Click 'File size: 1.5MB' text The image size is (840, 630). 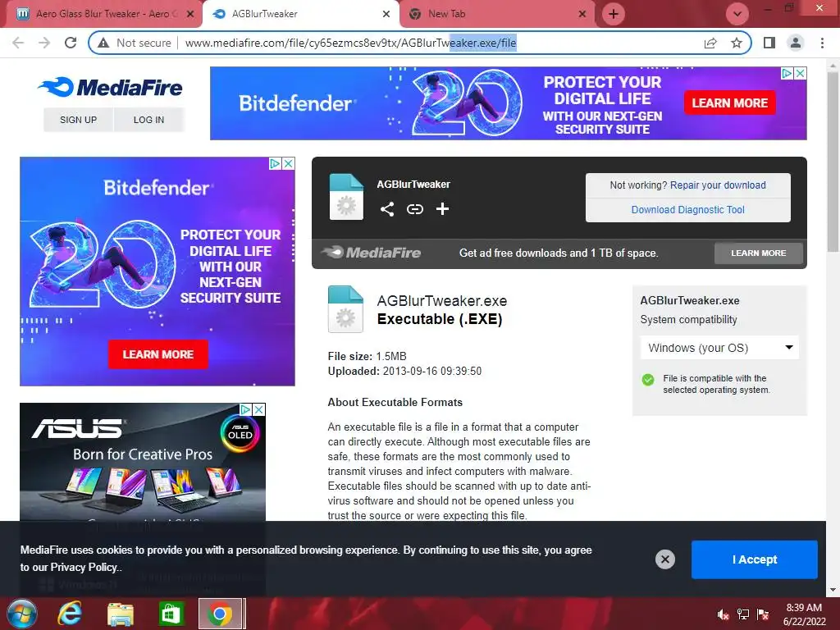coord(367,356)
